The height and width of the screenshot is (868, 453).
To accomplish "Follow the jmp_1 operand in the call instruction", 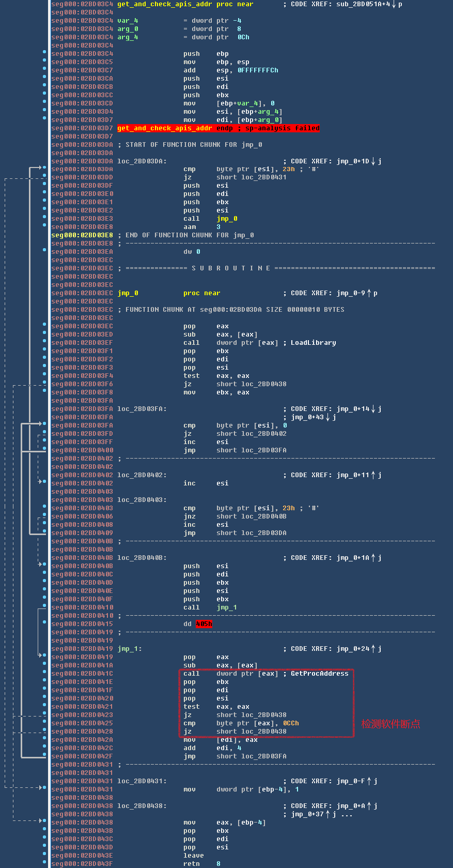I will (227, 607).
